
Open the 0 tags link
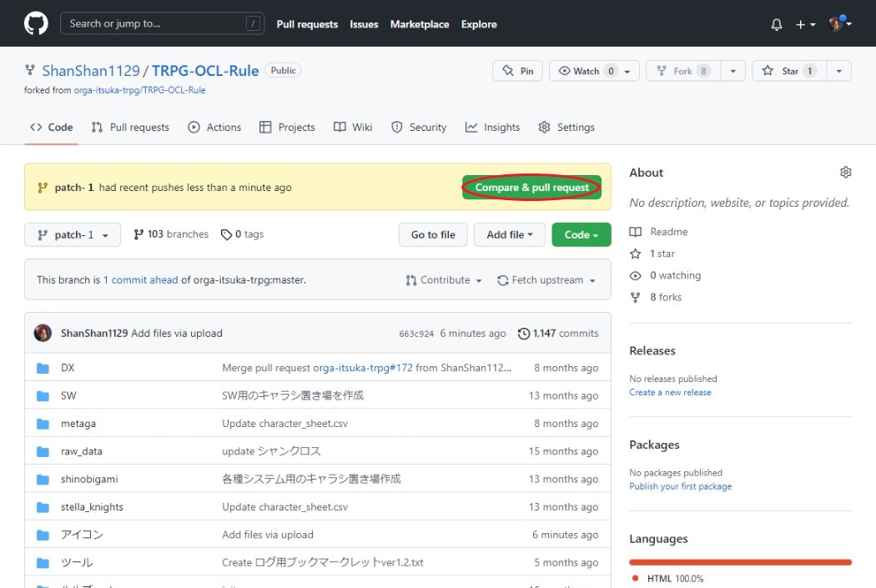pyautogui.click(x=243, y=234)
